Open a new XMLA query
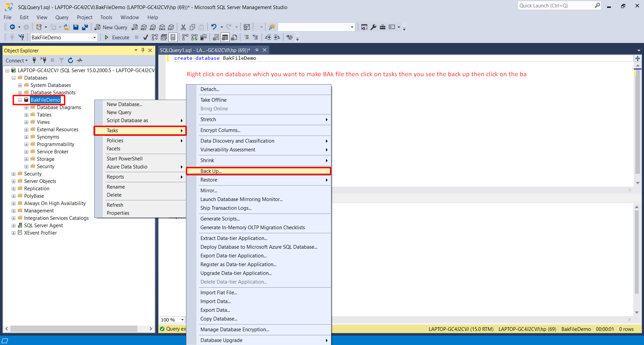This screenshot has height=345, width=644. [x=162, y=27]
